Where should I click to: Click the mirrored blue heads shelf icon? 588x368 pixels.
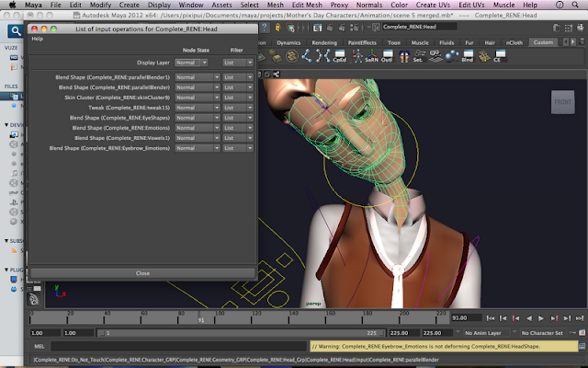tap(403, 56)
